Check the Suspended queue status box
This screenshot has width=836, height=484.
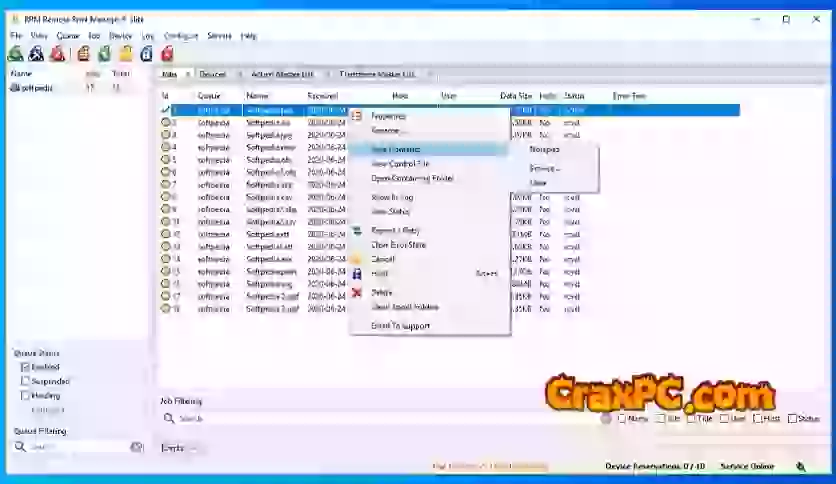point(25,381)
